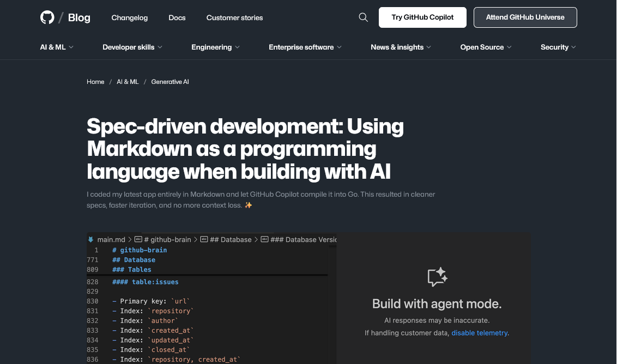
Task: Expand the Developer skills dropdown
Action: [x=132, y=47]
